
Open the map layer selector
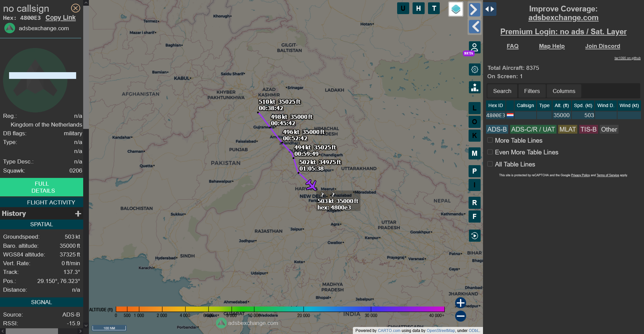pyautogui.click(x=456, y=9)
